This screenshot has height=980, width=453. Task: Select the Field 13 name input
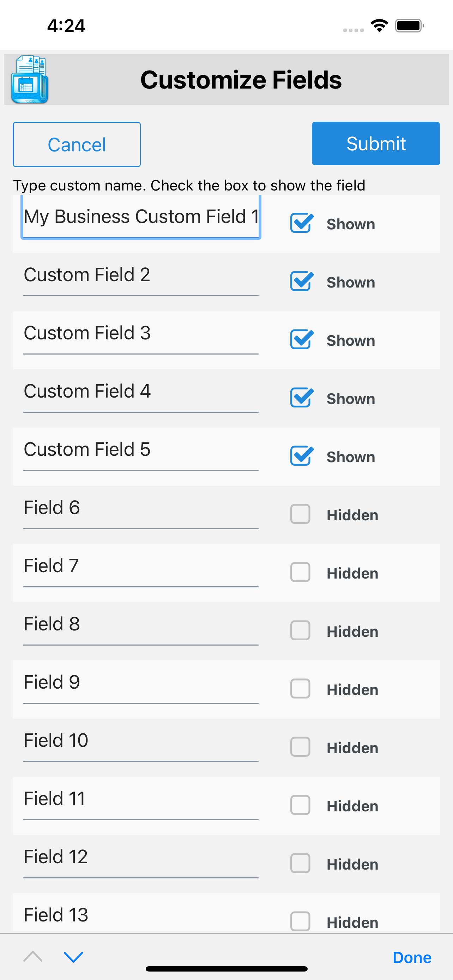point(141,915)
